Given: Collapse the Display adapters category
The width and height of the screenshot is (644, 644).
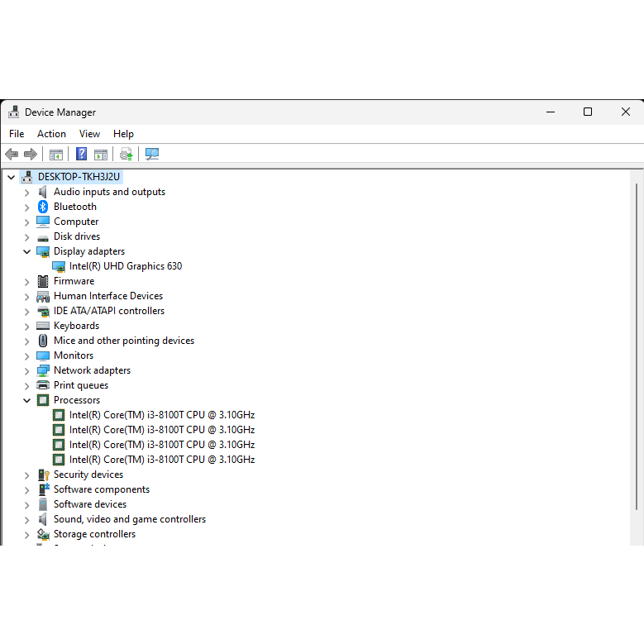Looking at the screenshot, I should click(x=26, y=251).
